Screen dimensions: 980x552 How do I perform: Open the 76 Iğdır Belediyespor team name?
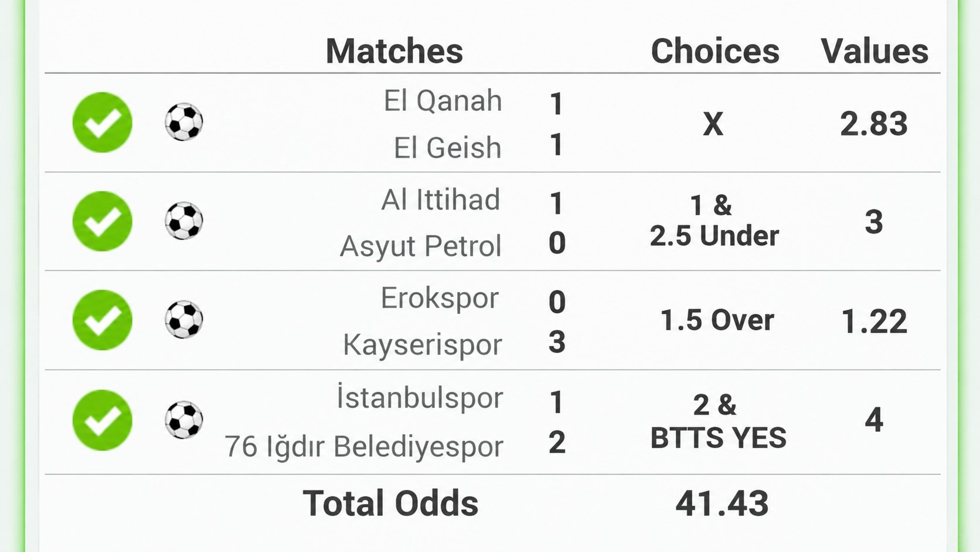[x=364, y=446]
